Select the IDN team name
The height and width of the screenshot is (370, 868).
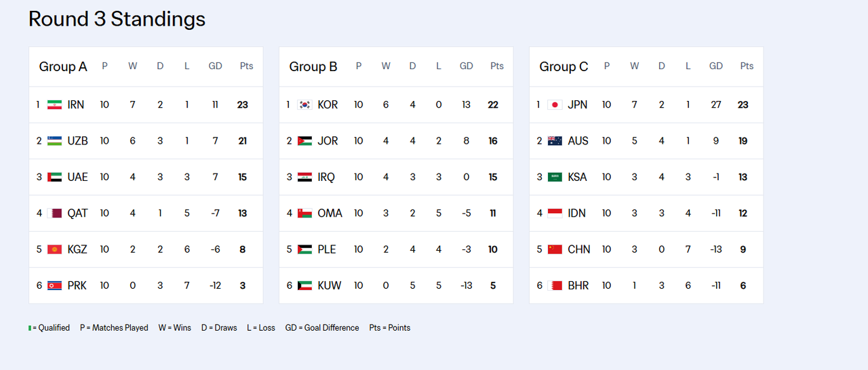tap(577, 213)
